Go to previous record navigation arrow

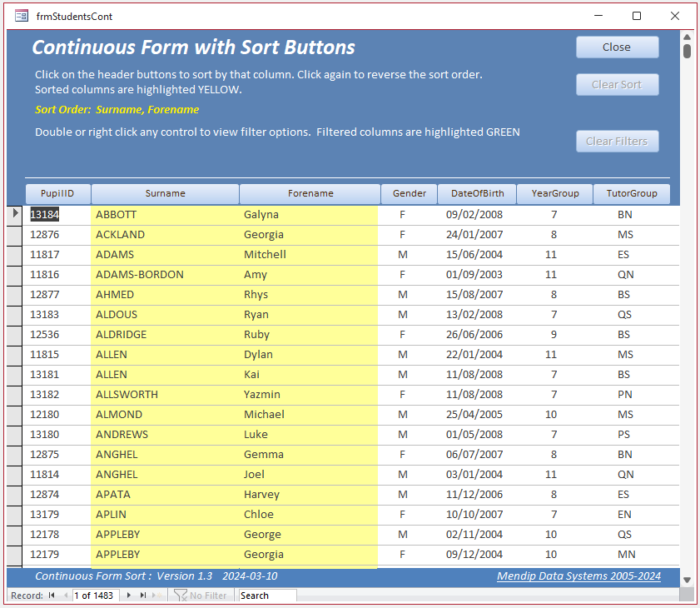coord(66,595)
